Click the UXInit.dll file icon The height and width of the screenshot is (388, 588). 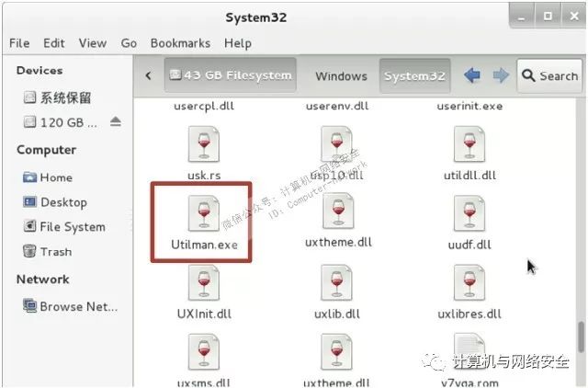tap(204, 282)
